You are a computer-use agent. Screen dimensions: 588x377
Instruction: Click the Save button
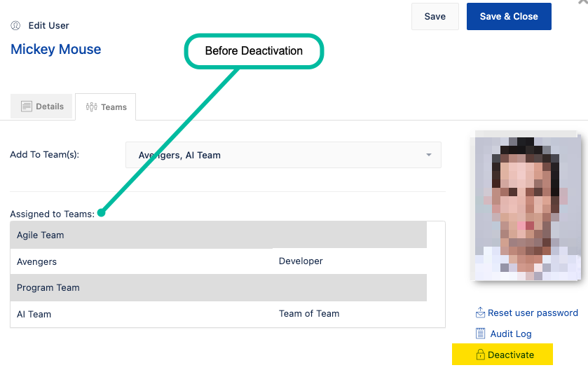pyautogui.click(x=435, y=17)
